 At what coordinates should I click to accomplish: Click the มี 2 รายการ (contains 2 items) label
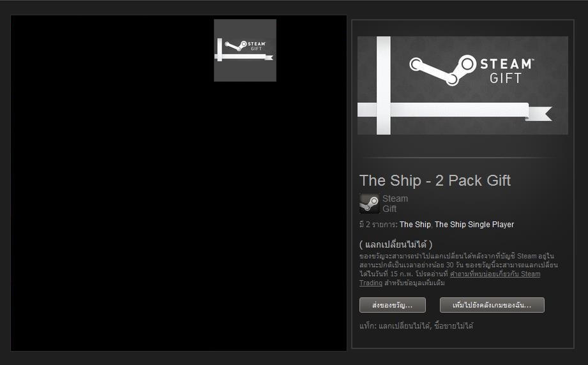point(378,225)
